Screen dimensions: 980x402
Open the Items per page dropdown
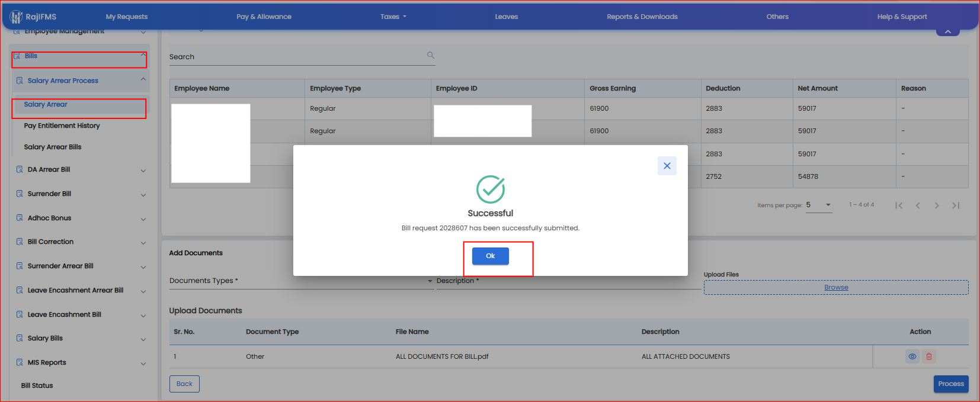point(819,205)
